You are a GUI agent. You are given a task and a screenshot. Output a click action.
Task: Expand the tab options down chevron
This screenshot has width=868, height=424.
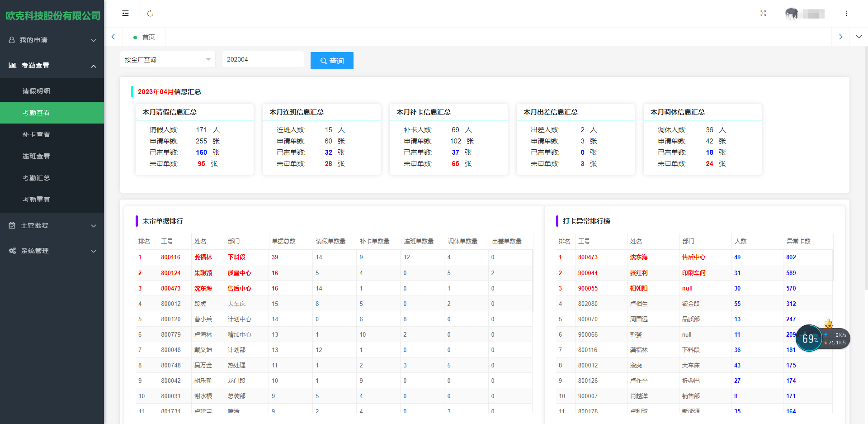point(859,37)
